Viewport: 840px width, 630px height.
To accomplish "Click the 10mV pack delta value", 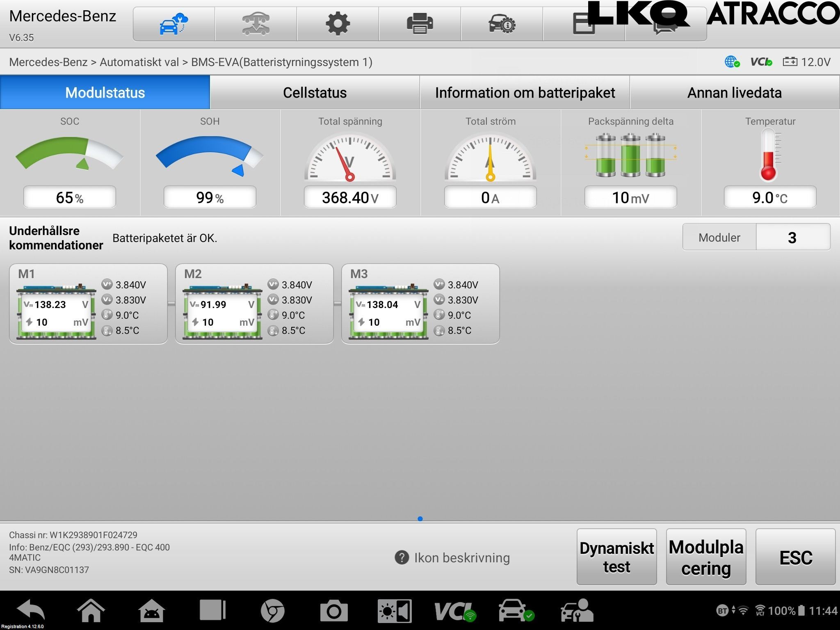I will (631, 197).
